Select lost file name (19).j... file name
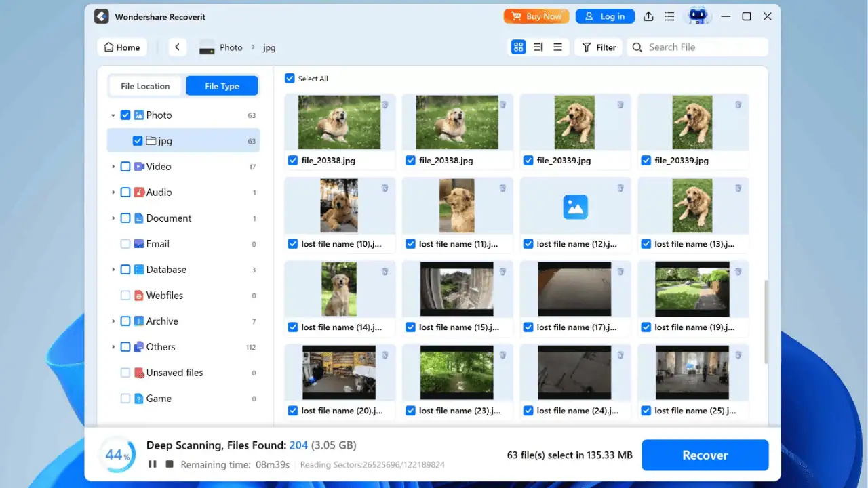 click(x=694, y=327)
